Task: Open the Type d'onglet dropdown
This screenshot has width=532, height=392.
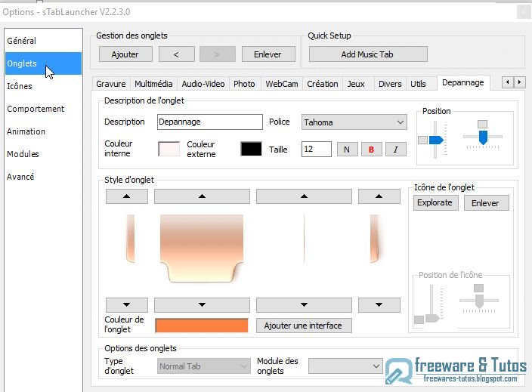Action: click(203, 366)
